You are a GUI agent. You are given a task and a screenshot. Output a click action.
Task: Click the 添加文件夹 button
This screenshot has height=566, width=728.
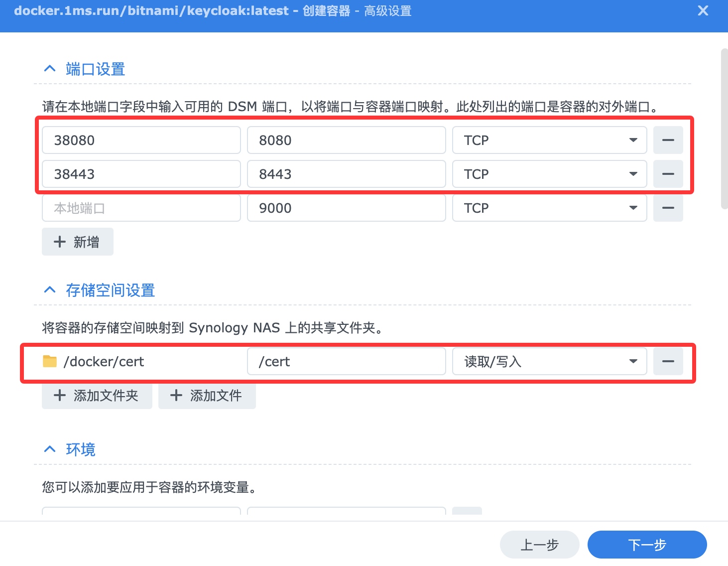point(97,396)
